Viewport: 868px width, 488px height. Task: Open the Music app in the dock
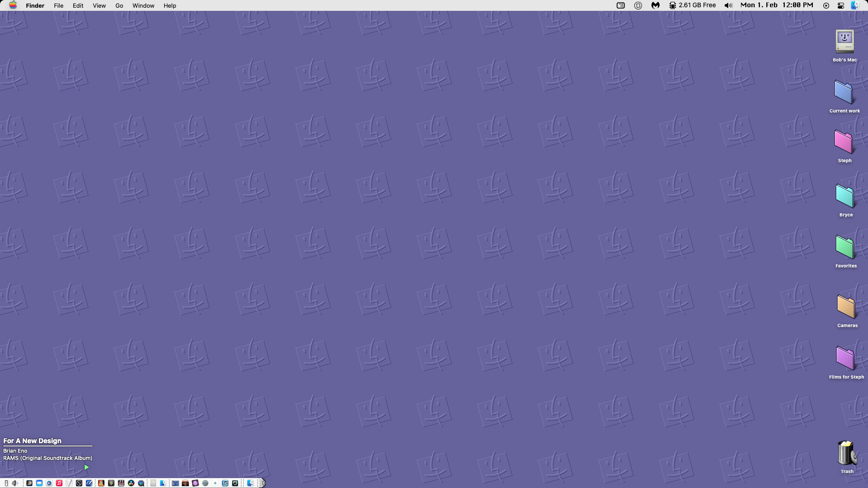point(59,483)
